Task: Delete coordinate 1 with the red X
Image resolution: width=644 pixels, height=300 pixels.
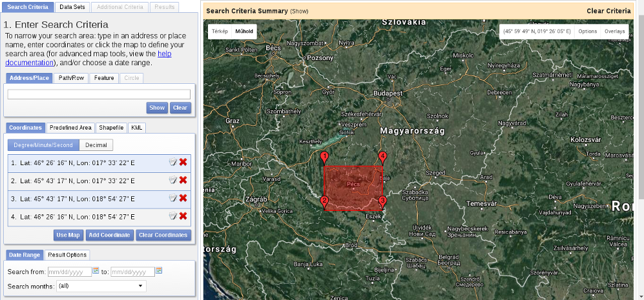Action: pos(183,163)
